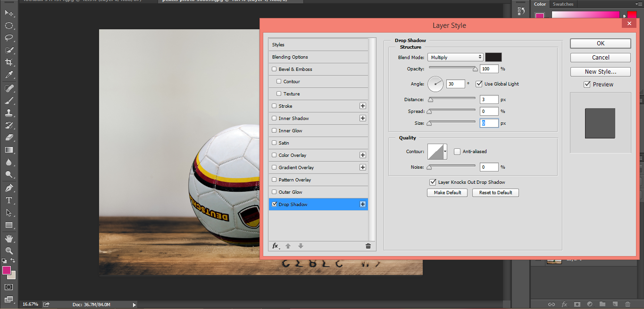This screenshot has width=644, height=309.
Task: Uncheck Use Global Light
Action: (479, 84)
